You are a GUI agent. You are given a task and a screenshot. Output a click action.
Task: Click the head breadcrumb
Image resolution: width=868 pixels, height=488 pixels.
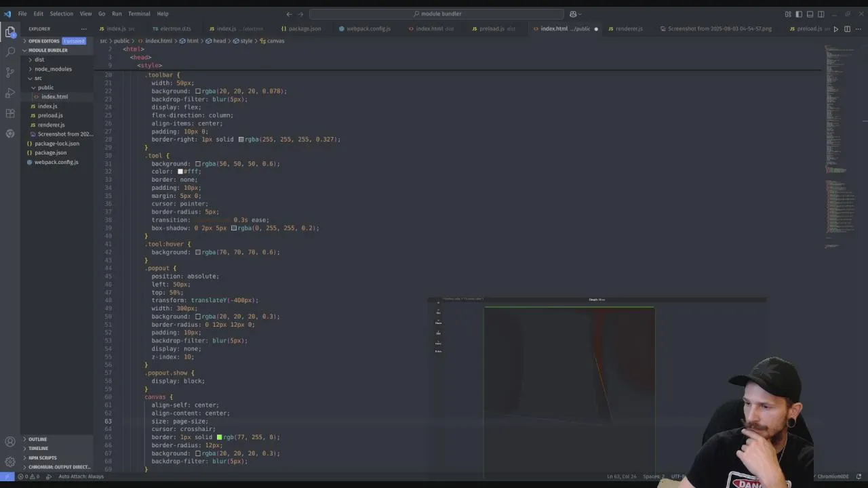(219, 41)
